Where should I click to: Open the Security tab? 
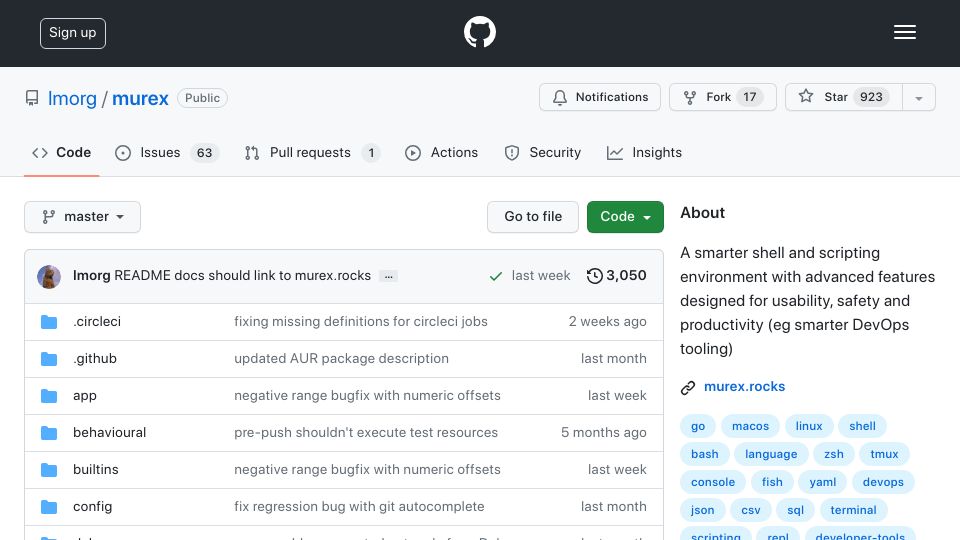pyautogui.click(x=542, y=152)
